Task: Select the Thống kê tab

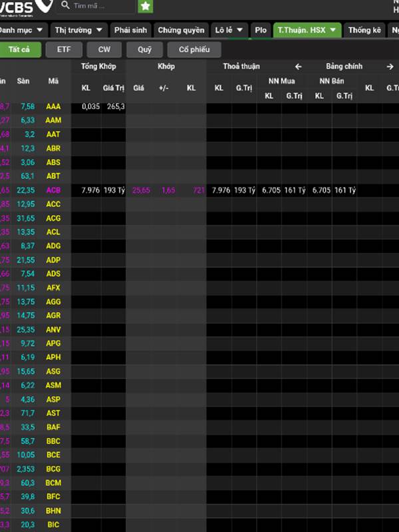Action: tap(364, 30)
